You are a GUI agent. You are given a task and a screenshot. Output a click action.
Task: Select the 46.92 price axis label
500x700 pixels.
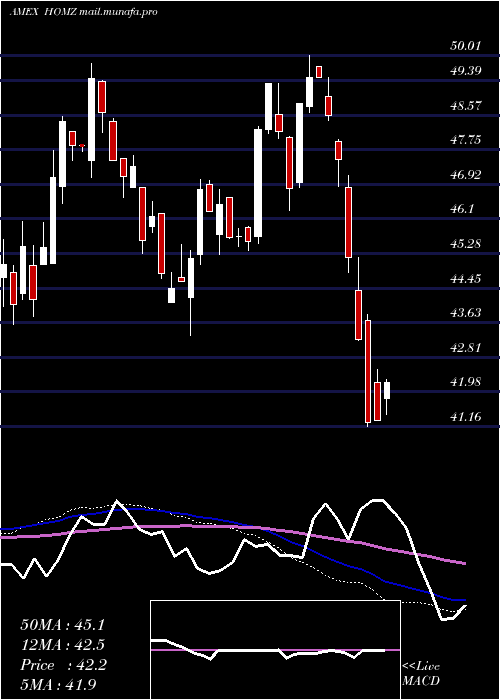[466, 175]
